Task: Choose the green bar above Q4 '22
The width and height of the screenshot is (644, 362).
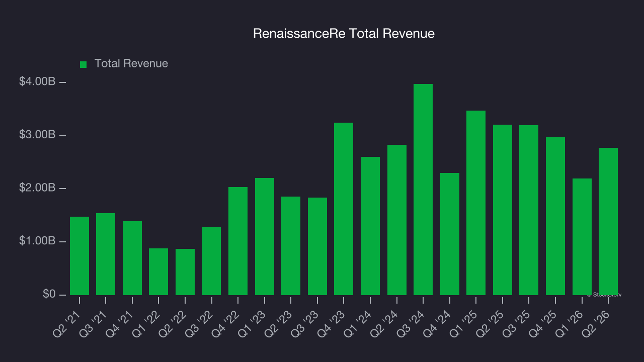Action: [x=238, y=241]
